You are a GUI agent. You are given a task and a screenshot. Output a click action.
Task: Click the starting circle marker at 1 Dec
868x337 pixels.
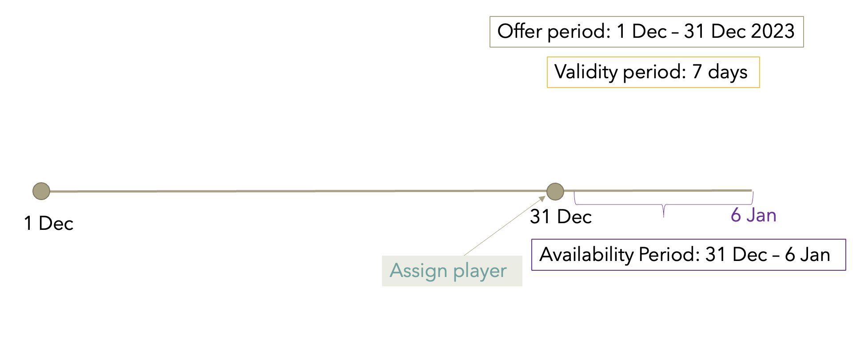pos(41,191)
